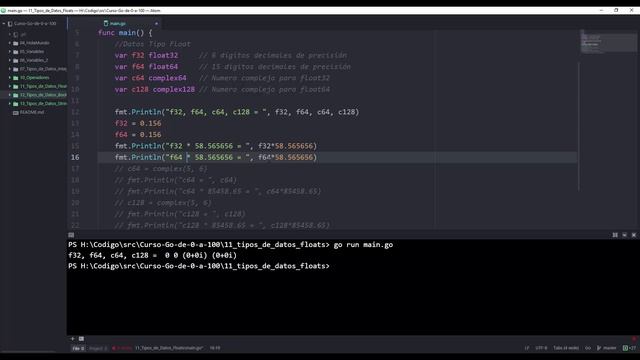Select the terminal status icon beside plus
The height and width of the screenshot is (360, 640).
(81, 338)
